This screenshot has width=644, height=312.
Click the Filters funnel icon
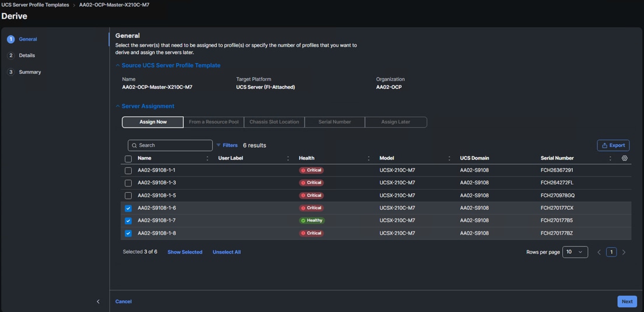coord(219,145)
